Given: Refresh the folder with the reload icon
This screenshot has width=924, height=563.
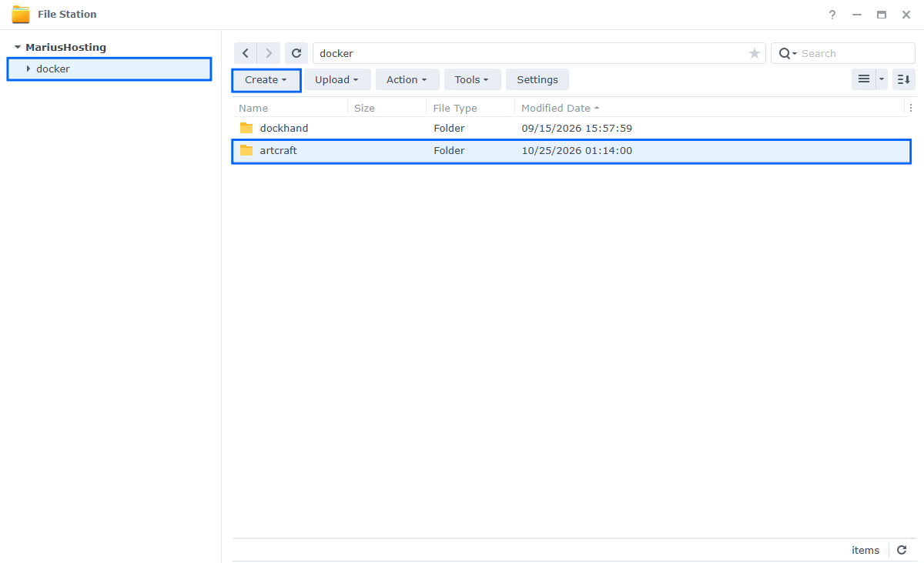Looking at the screenshot, I should [296, 53].
